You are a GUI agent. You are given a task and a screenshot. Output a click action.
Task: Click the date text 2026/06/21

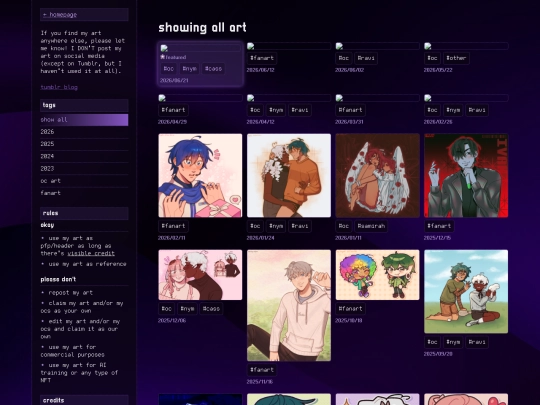(174, 80)
